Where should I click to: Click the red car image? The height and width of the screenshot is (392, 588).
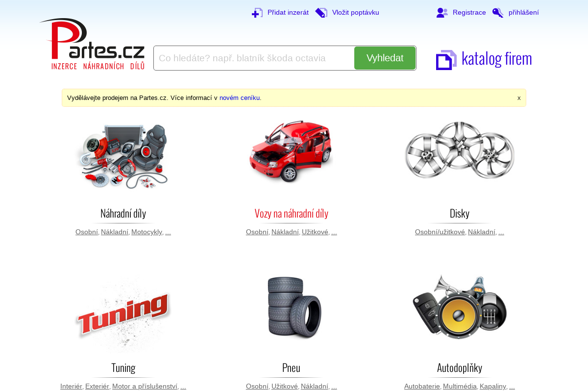291,151
